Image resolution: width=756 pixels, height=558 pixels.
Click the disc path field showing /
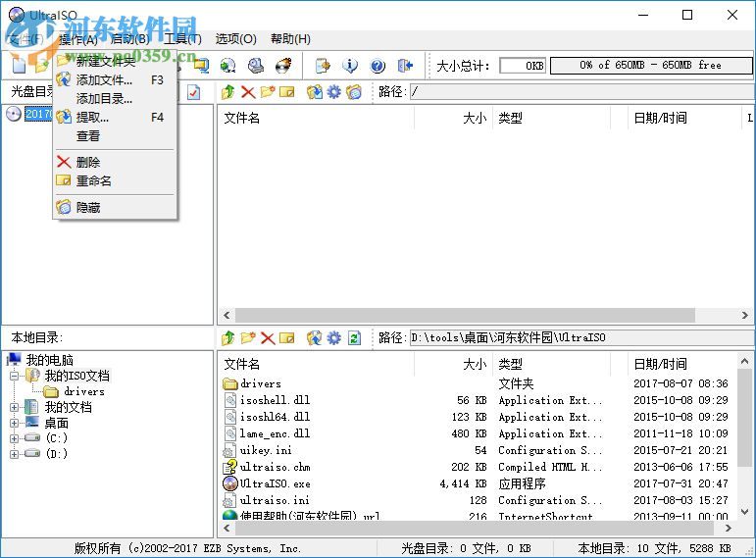coord(581,91)
